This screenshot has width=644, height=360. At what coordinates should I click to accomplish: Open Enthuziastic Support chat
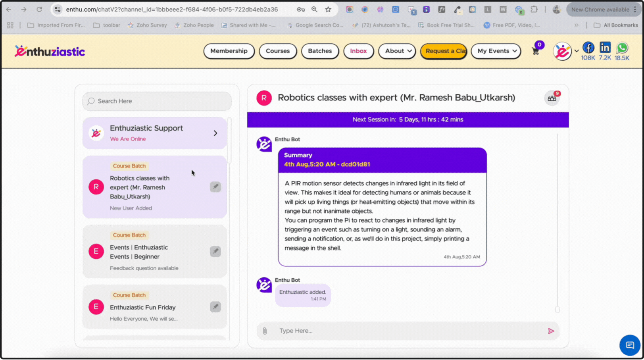coord(155,133)
